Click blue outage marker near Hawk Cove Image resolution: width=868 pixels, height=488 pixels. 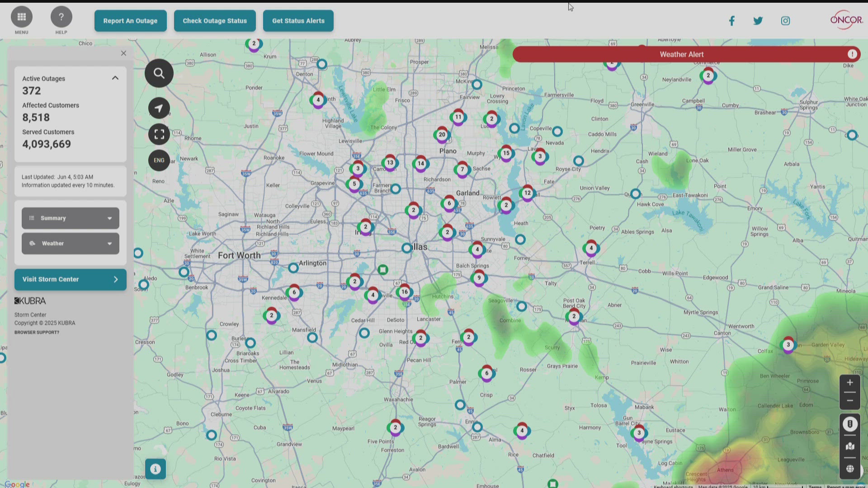coord(636,194)
